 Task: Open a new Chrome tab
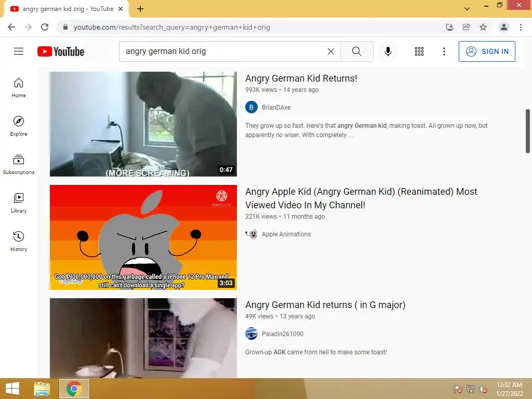pyautogui.click(x=140, y=9)
